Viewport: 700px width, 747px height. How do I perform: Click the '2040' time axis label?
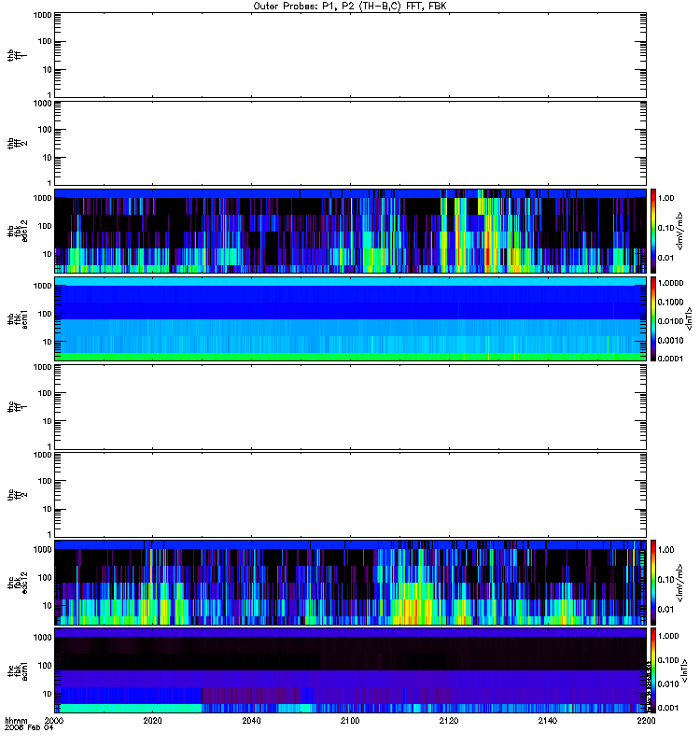pos(251,720)
